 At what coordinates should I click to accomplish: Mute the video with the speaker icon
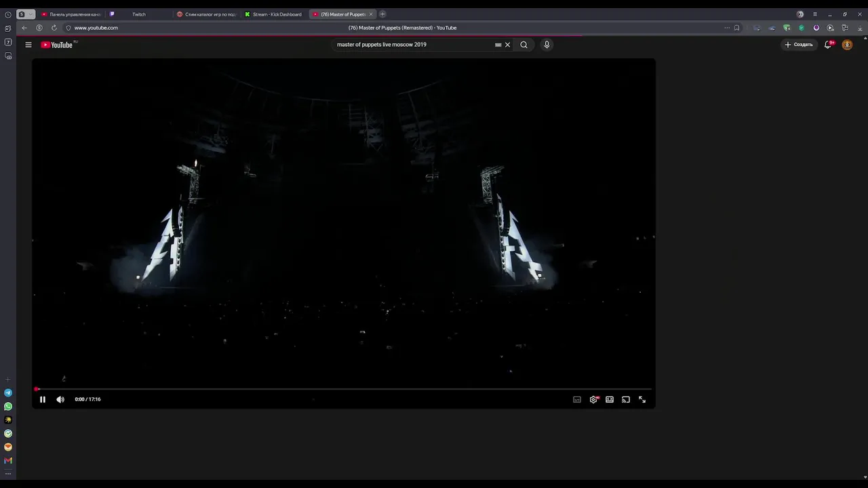(x=60, y=399)
